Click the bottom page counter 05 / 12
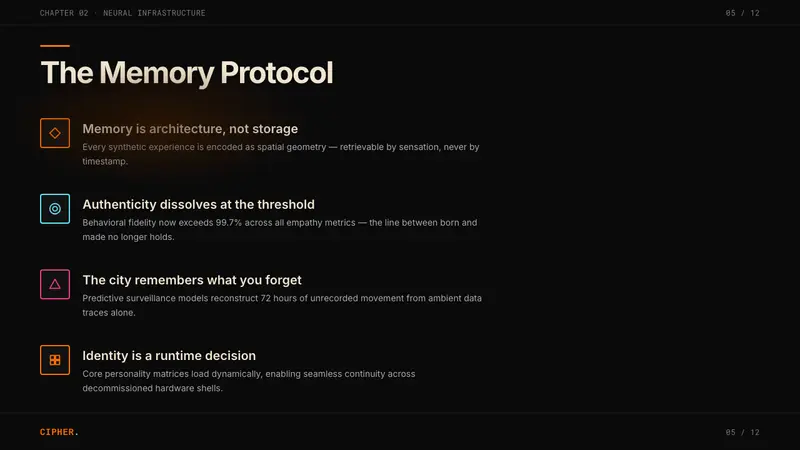 point(742,432)
